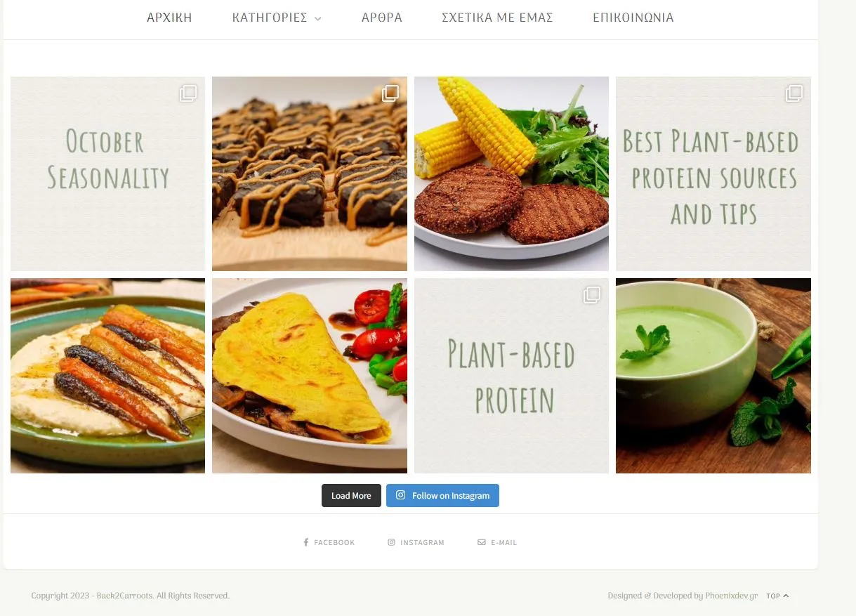This screenshot has height=616, width=856.
Task: Open the ΑΡΧΙΚΗ menu item
Action: pos(169,18)
